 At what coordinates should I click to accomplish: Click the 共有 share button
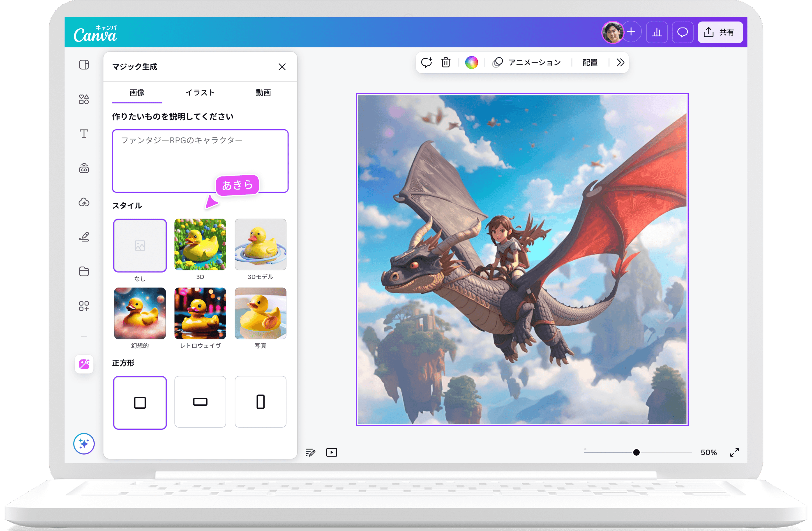(720, 32)
